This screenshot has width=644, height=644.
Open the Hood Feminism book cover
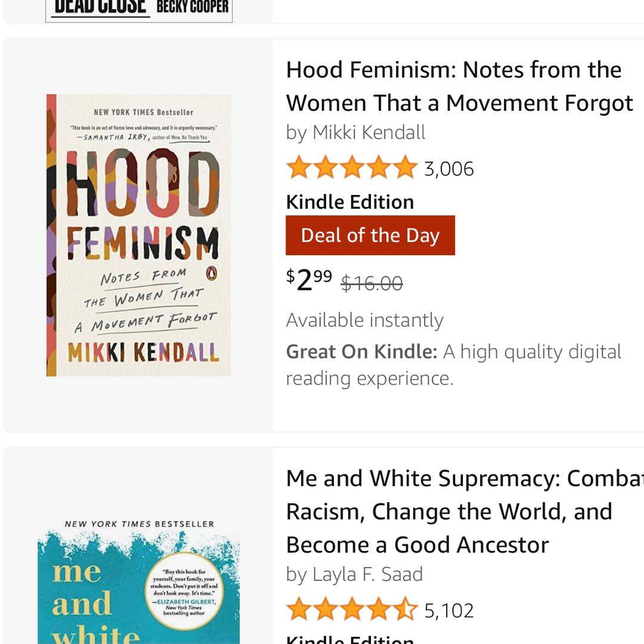tap(139, 235)
